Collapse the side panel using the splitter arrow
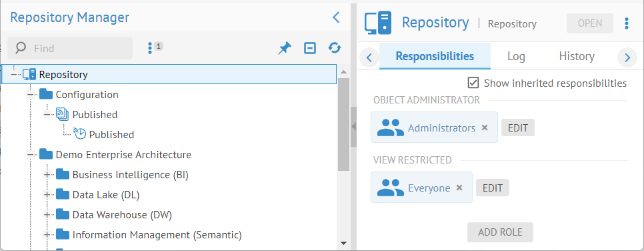The image size is (644, 251). 353,127
